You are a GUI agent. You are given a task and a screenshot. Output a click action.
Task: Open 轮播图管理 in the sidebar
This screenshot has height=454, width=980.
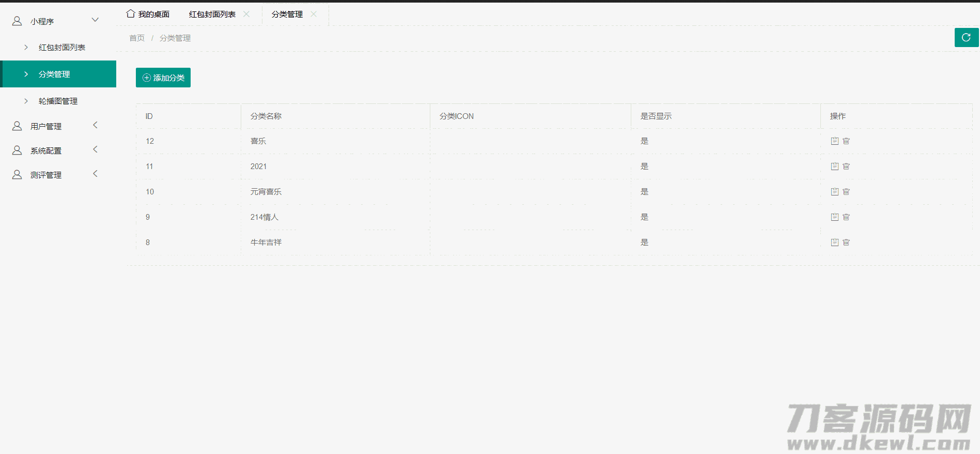pos(58,101)
